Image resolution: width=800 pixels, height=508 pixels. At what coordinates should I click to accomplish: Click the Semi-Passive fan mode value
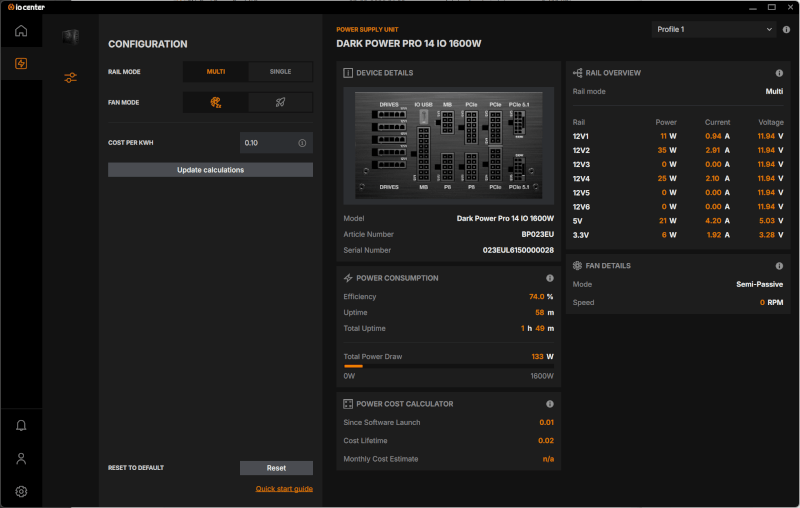click(x=759, y=285)
